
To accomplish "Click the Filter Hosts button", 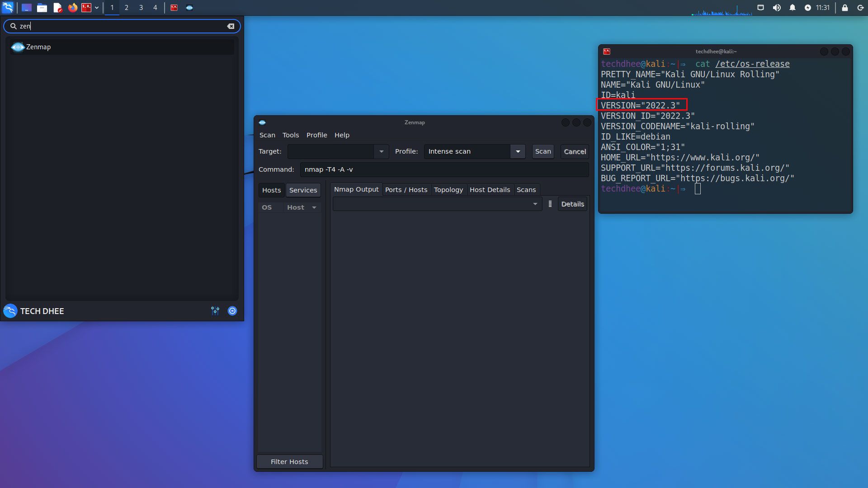I will 289,461.
